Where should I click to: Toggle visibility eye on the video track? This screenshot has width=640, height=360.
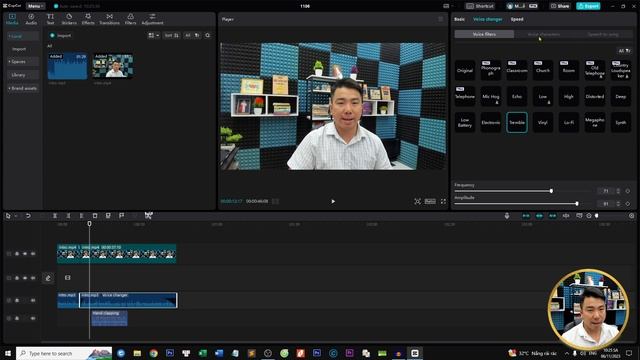(x=25, y=253)
